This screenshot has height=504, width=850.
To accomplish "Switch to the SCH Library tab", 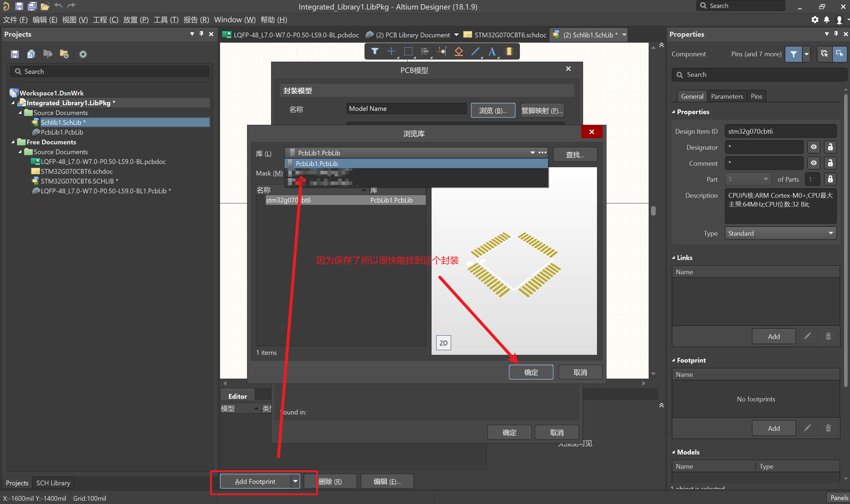I will click(53, 483).
